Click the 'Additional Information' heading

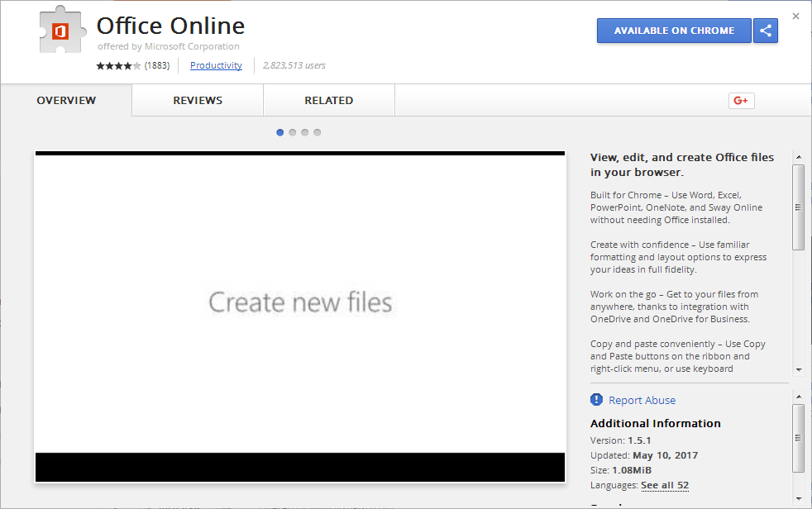(656, 423)
